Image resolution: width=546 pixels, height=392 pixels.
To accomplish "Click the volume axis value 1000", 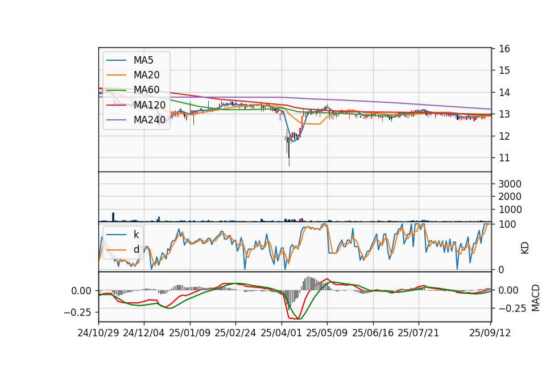I will (510, 210).
